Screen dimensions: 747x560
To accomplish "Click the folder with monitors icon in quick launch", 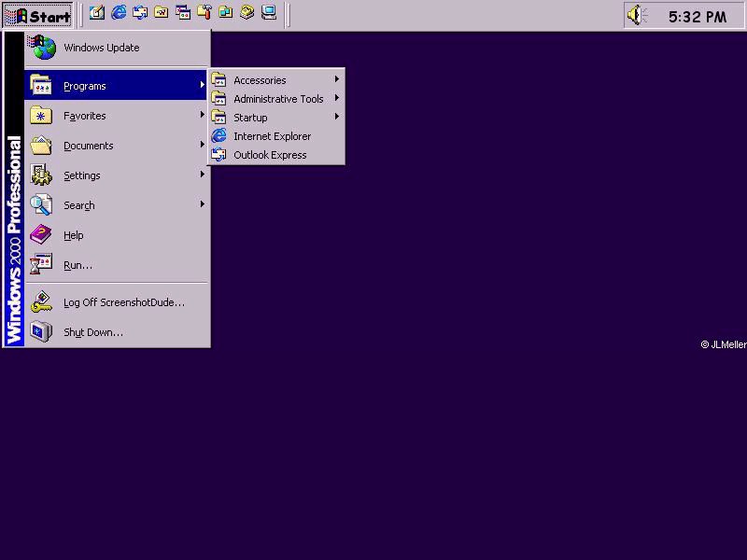I will pos(226,12).
